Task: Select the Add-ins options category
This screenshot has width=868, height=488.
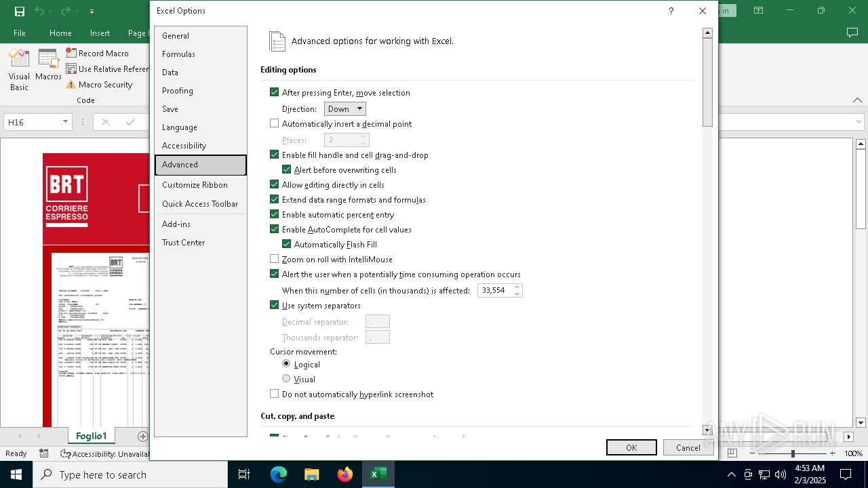Action: pyautogui.click(x=201, y=224)
